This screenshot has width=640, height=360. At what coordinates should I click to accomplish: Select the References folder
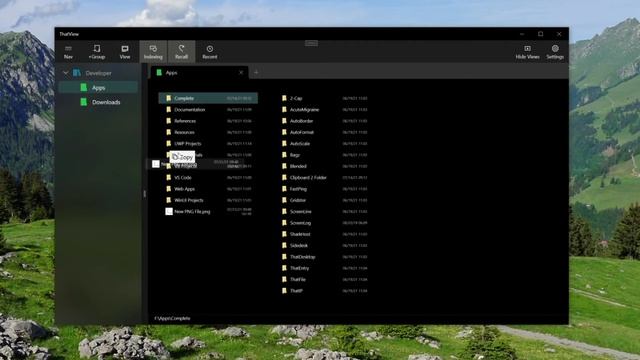click(208, 121)
